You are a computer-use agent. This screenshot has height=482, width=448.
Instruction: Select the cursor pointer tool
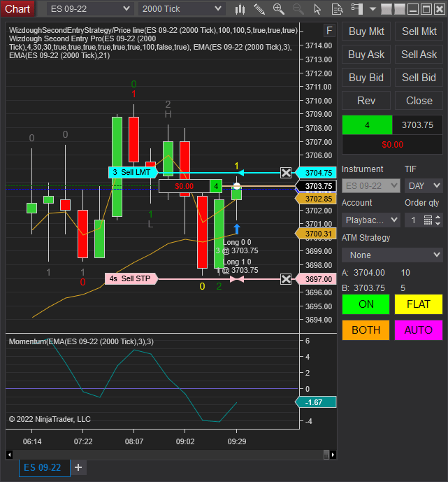pos(317,9)
